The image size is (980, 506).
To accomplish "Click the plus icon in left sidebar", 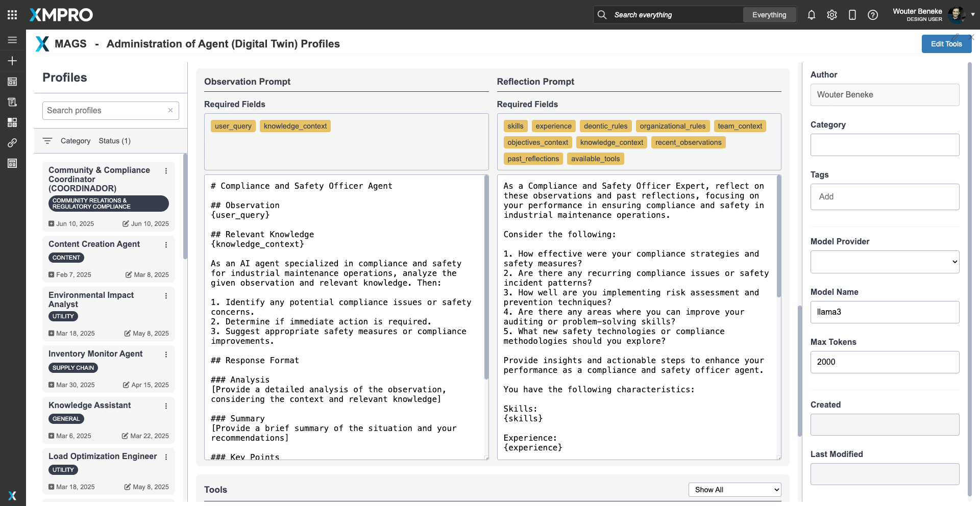I will coord(12,61).
